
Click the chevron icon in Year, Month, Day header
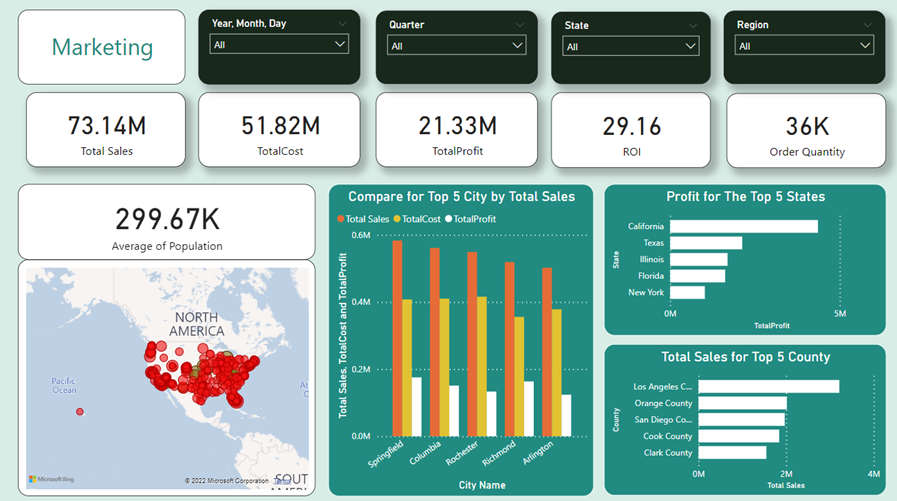click(343, 23)
